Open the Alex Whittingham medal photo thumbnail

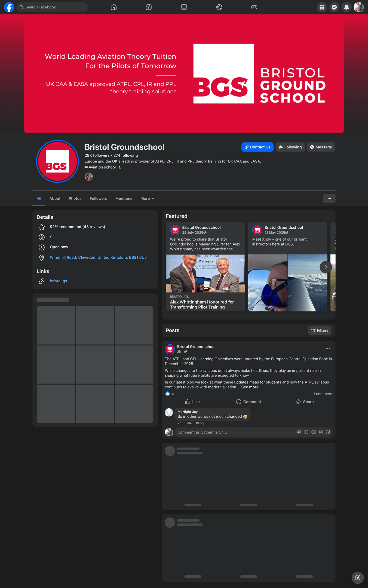206,273
